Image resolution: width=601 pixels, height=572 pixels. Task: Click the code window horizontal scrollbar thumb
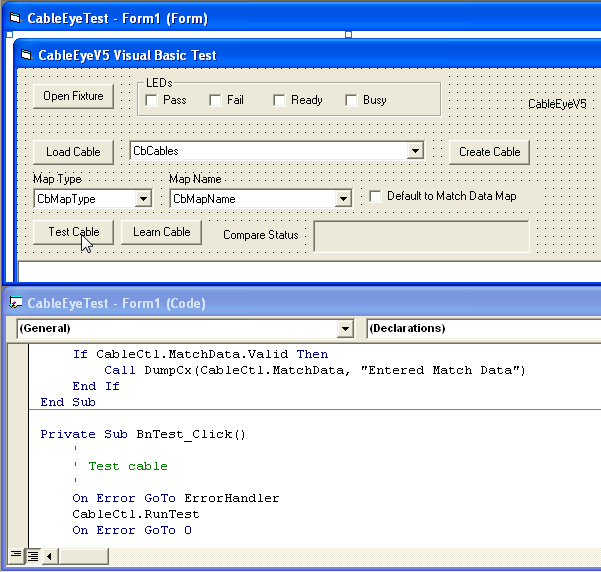[x=84, y=556]
